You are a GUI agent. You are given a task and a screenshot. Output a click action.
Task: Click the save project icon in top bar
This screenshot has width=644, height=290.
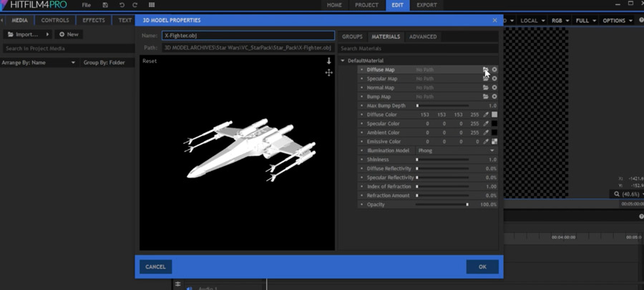coord(106,5)
